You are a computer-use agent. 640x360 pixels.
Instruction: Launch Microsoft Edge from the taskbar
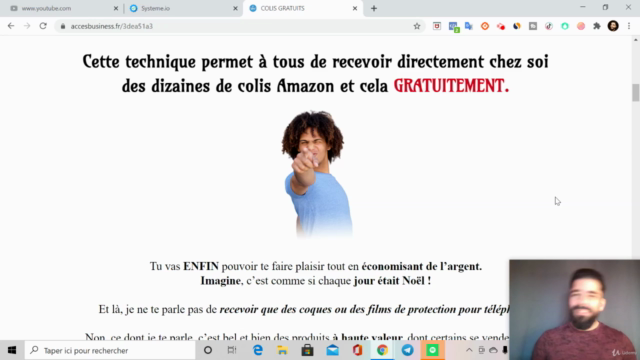[258, 350]
